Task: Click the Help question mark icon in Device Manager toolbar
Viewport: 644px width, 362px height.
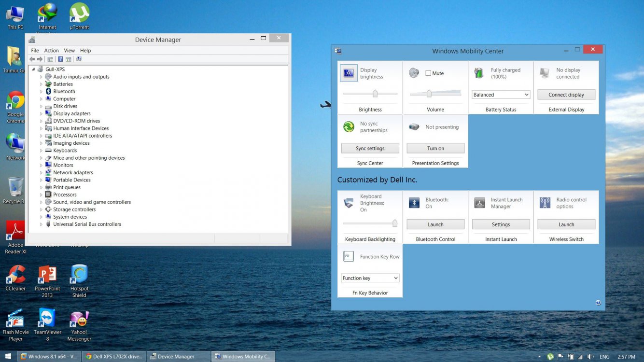Action: (x=60, y=59)
